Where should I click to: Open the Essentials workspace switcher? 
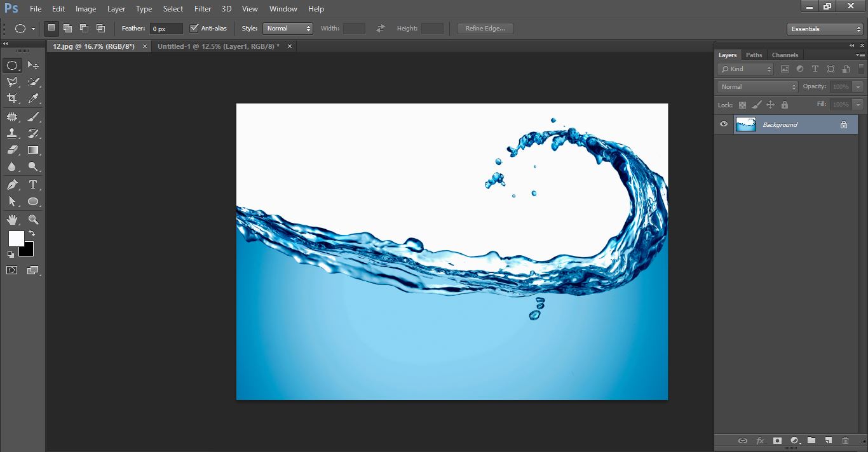pos(824,29)
